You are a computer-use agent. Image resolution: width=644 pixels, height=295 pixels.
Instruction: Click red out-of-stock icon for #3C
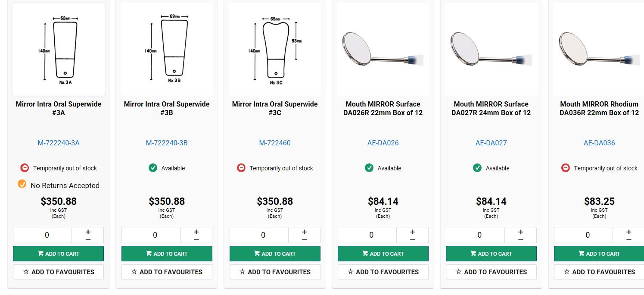(241, 168)
